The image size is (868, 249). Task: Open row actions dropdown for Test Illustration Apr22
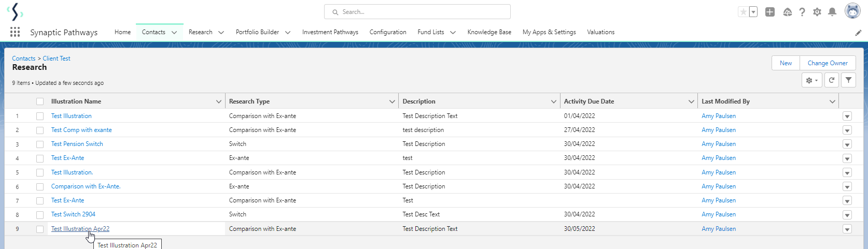(x=847, y=229)
